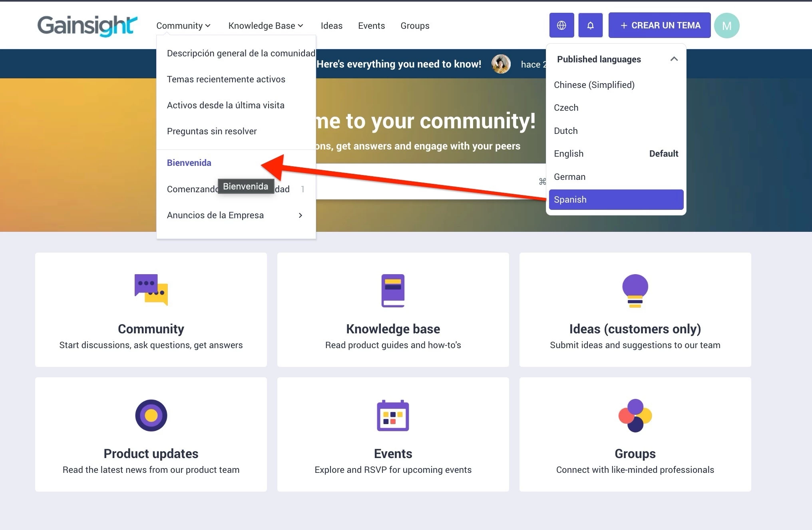Click the user avatar M icon
The height and width of the screenshot is (530, 812).
pos(726,26)
